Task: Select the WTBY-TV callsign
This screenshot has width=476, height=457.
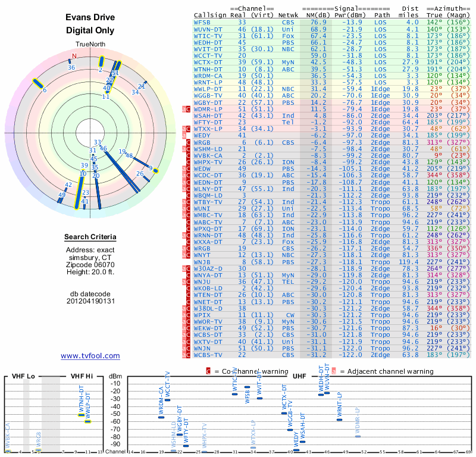Action: 208,202
